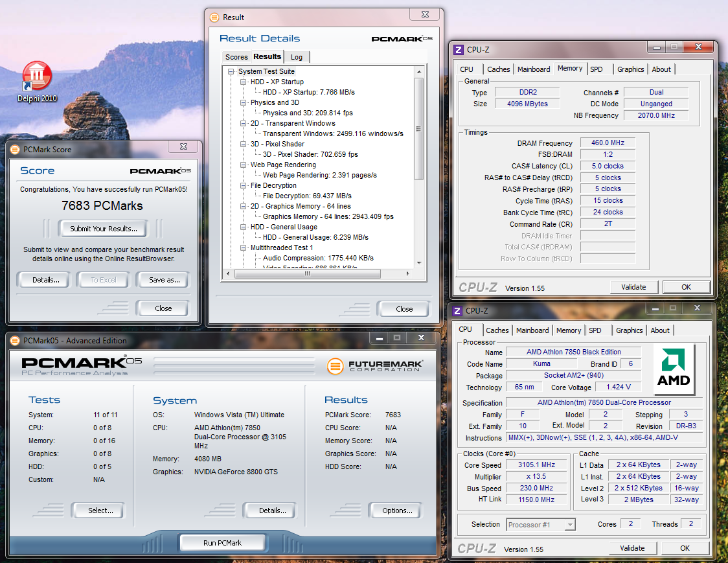Collapse the 2D - Graphics Memory - 64 lines node
This screenshot has width=728, height=563.
tap(243, 206)
